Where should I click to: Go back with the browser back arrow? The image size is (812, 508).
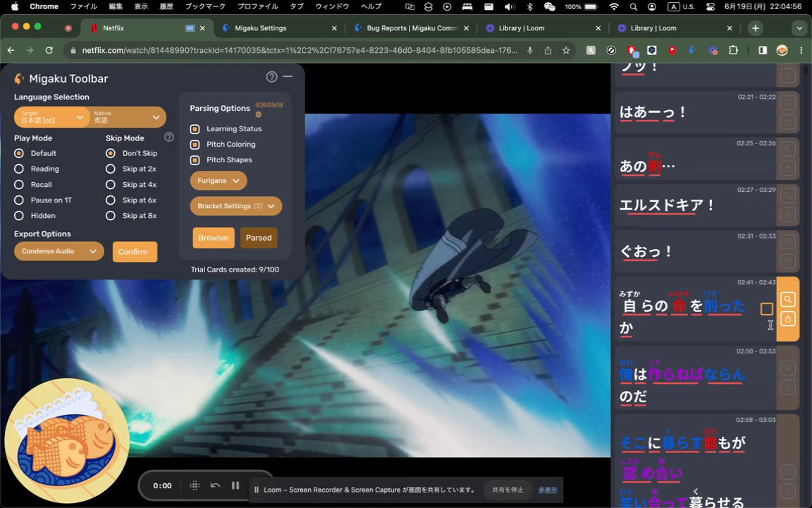tap(11, 50)
